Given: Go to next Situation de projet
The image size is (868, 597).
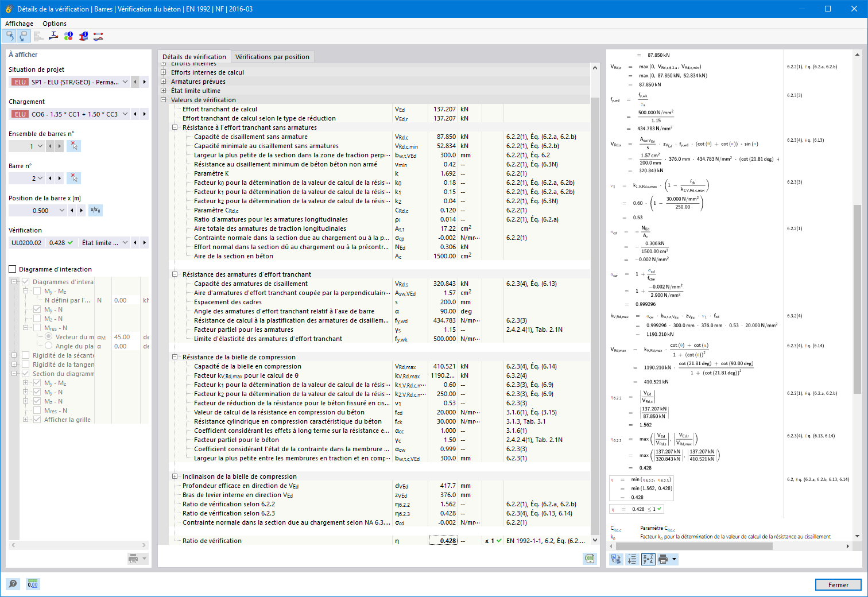Looking at the screenshot, I should [x=145, y=82].
